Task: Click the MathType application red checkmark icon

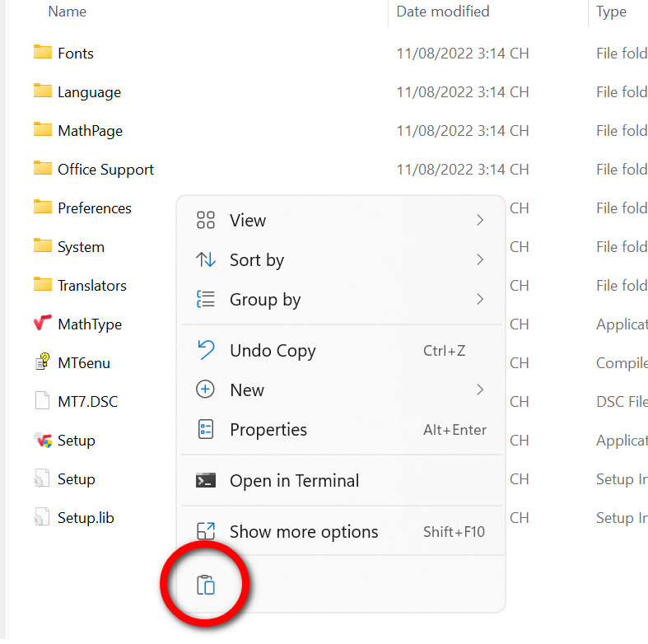Action: tap(43, 323)
